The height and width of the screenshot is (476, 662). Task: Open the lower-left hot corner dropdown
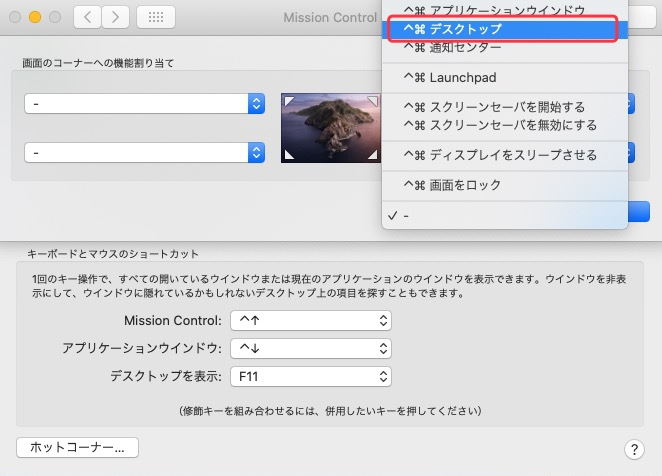144,152
